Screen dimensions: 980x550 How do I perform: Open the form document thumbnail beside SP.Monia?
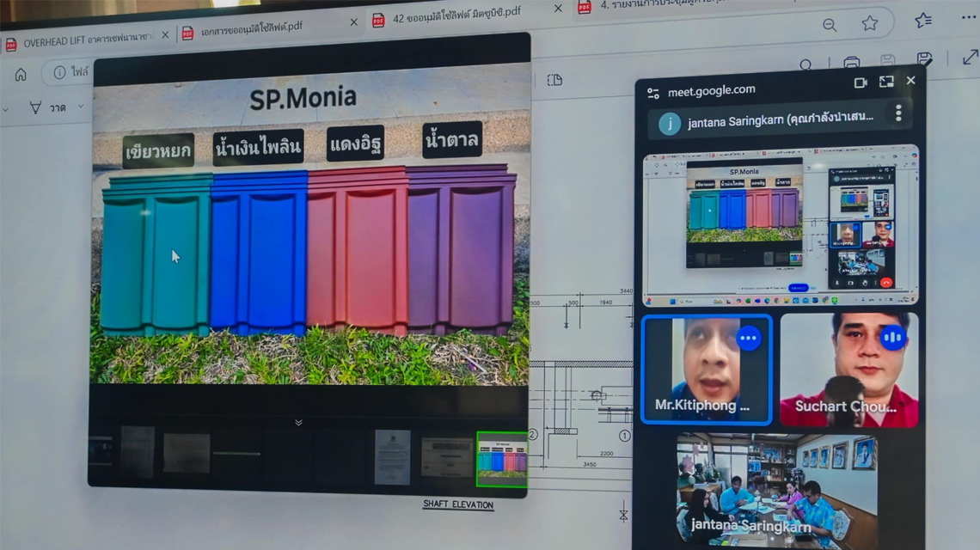446,457
